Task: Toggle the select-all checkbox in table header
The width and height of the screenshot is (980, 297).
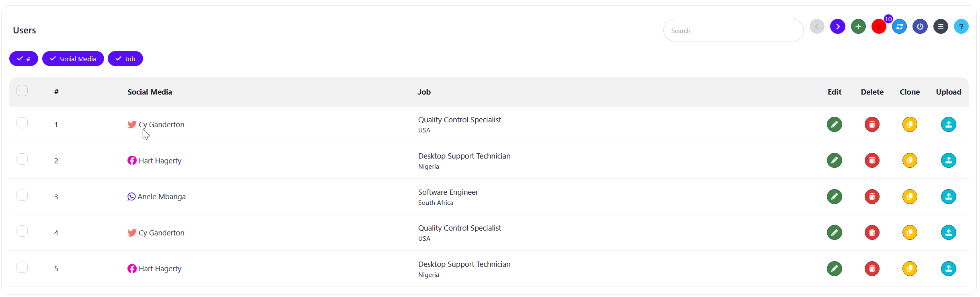Action: [x=22, y=91]
